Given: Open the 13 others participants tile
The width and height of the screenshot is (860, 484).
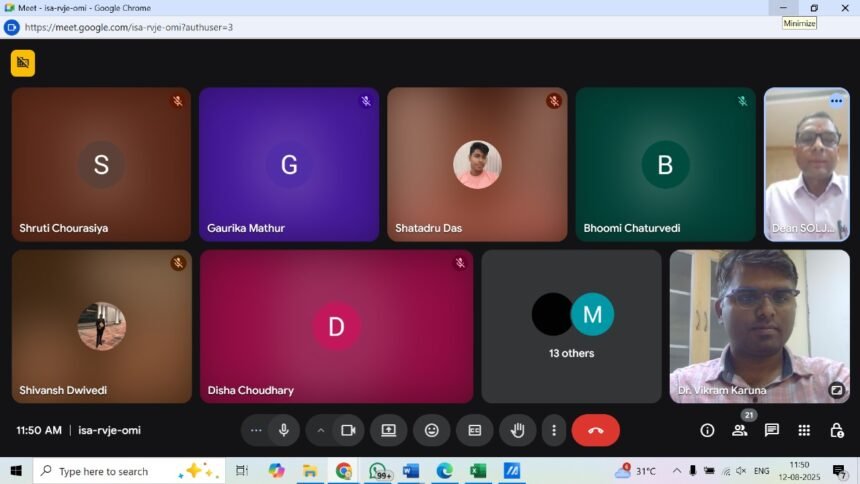Looking at the screenshot, I should tap(571, 326).
